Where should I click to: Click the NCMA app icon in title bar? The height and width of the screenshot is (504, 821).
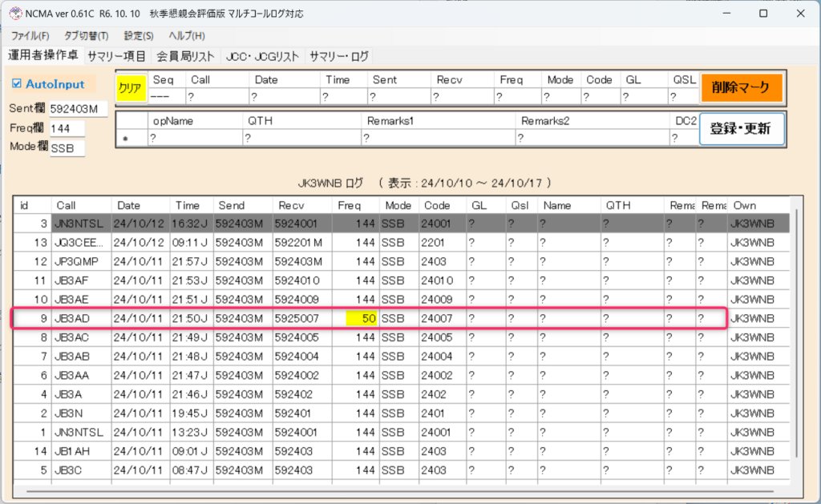pyautogui.click(x=14, y=14)
